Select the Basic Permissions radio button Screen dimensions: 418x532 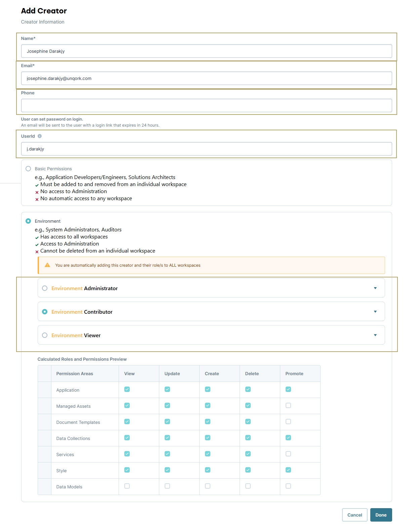(28, 169)
